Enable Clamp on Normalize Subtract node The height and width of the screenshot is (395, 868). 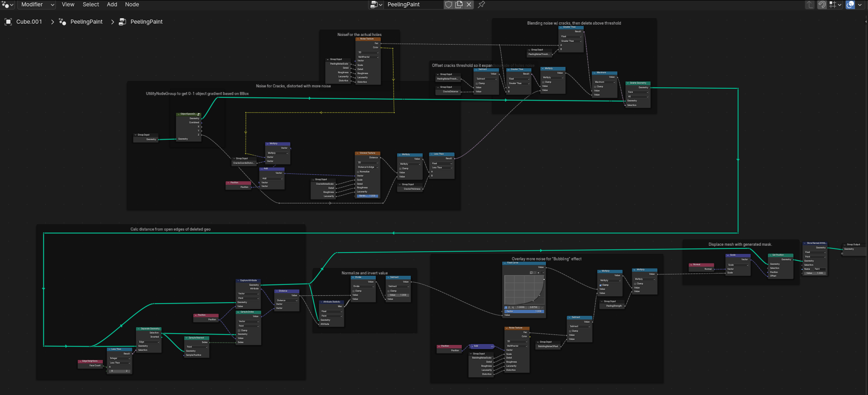389,291
